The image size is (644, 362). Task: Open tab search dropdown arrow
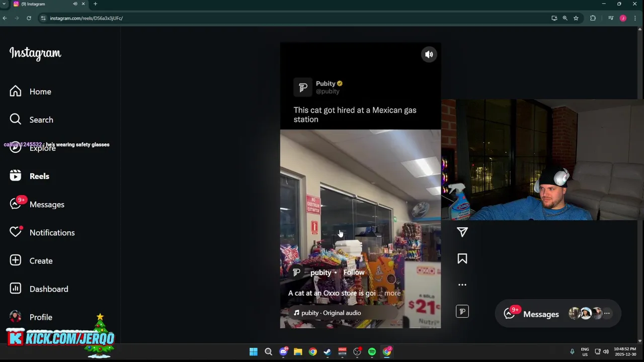4,4
